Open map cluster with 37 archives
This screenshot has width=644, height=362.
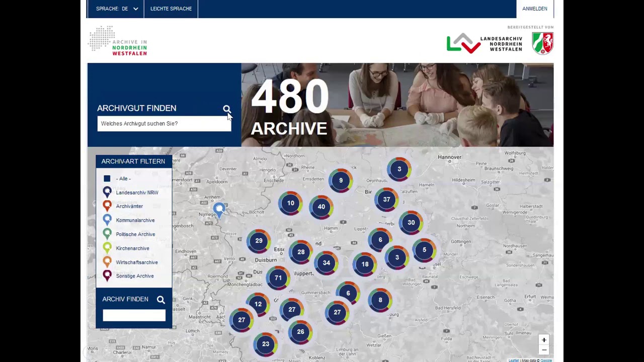386,200
